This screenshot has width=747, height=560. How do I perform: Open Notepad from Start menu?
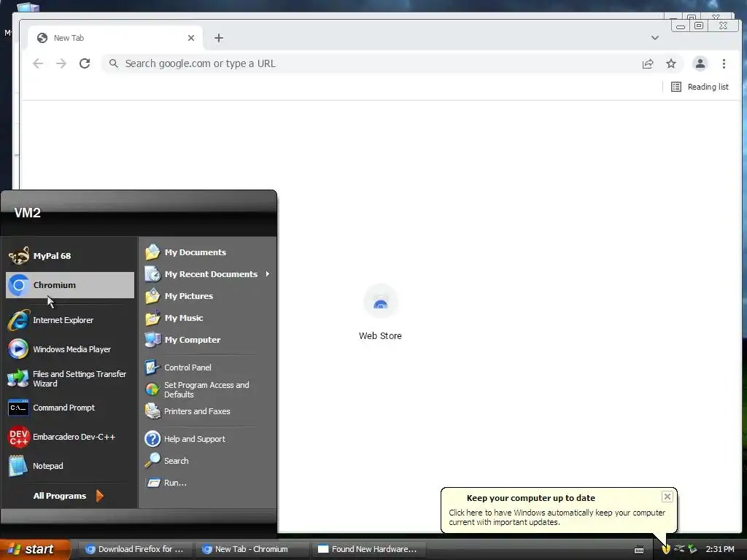pyautogui.click(x=69, y=466)
